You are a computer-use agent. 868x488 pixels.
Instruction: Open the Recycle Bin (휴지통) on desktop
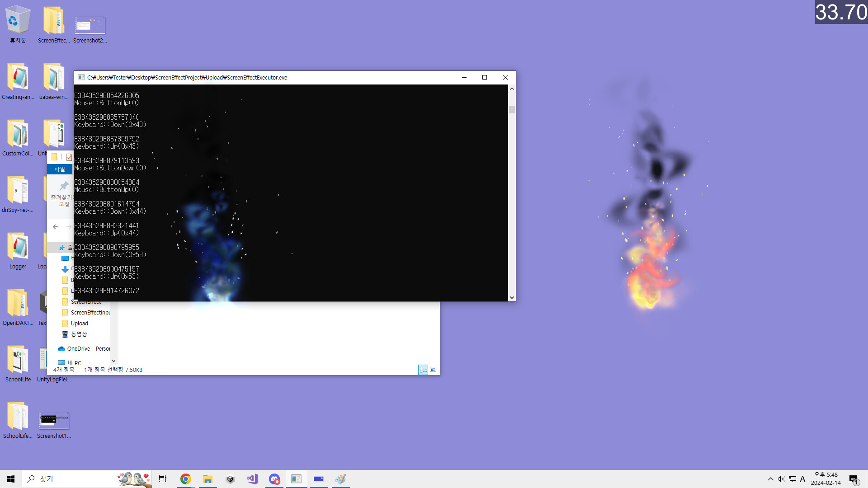pos(17,18)
